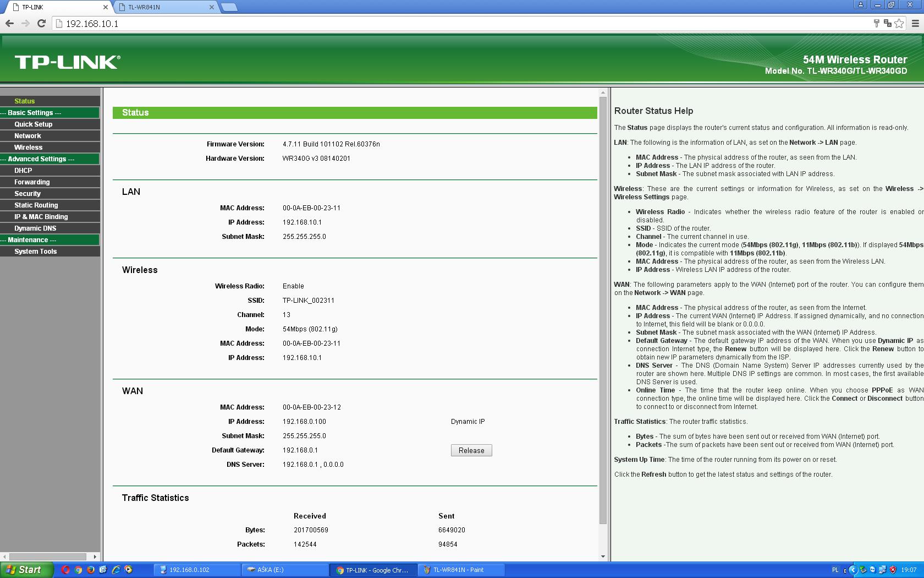The height and width of the screenshot is (578, 924).
Task: Open the Network menu
Action: tap(50, 136)
